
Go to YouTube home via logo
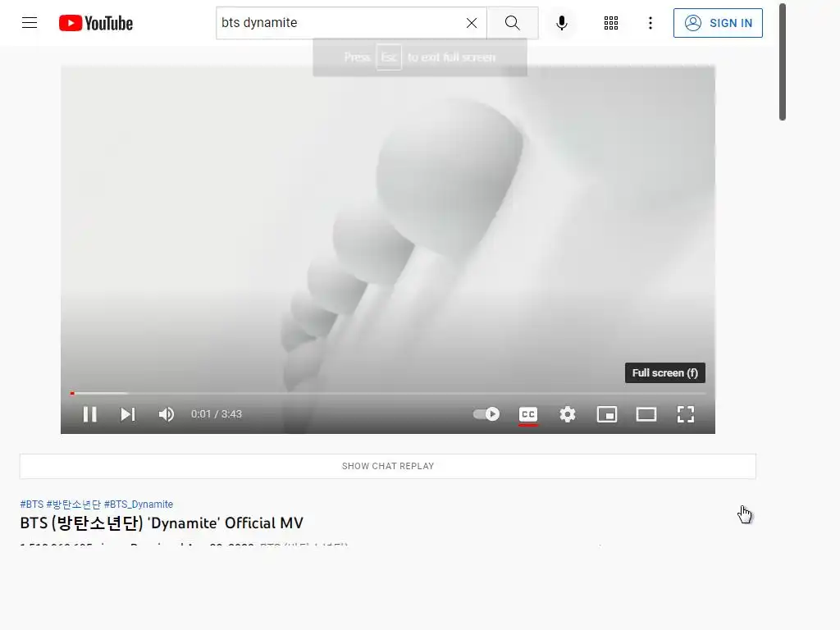click(x=96, y=23)
